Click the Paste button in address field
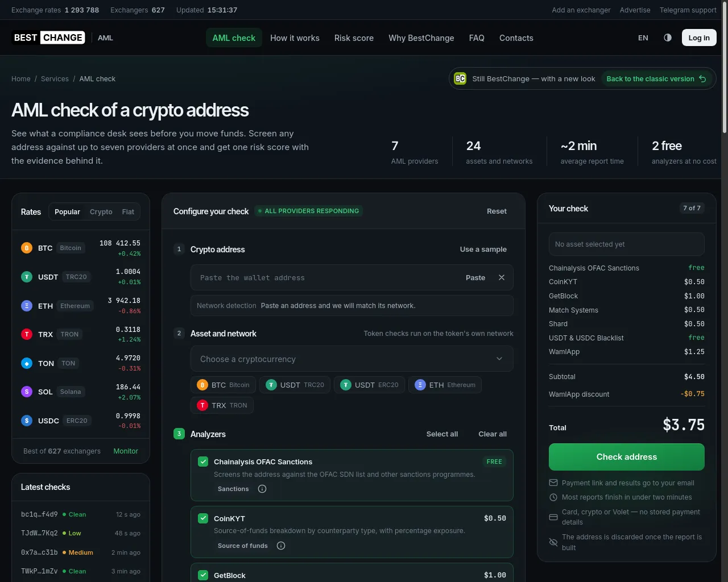This screenshot has height=582, width=728. tap(475, 277)
